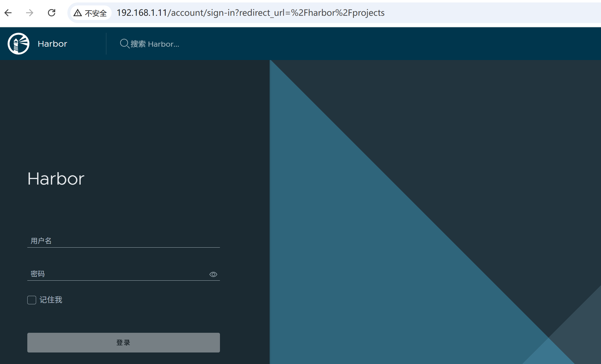Click the browser back arrow
Image resolution: width=601 pixels, height=364 pixels.
[8, 13]
